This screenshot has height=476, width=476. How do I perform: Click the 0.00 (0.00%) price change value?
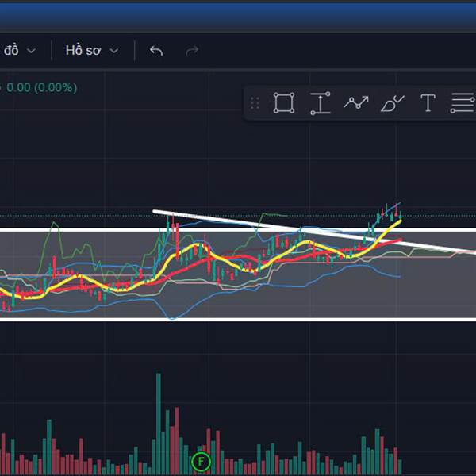pos(41,88)
